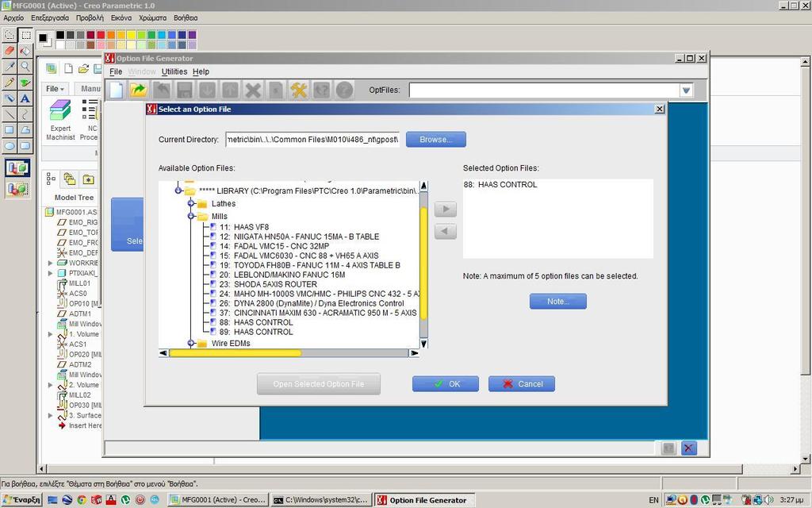Select the Rectangle shape tool

click(x=10, y=130)
